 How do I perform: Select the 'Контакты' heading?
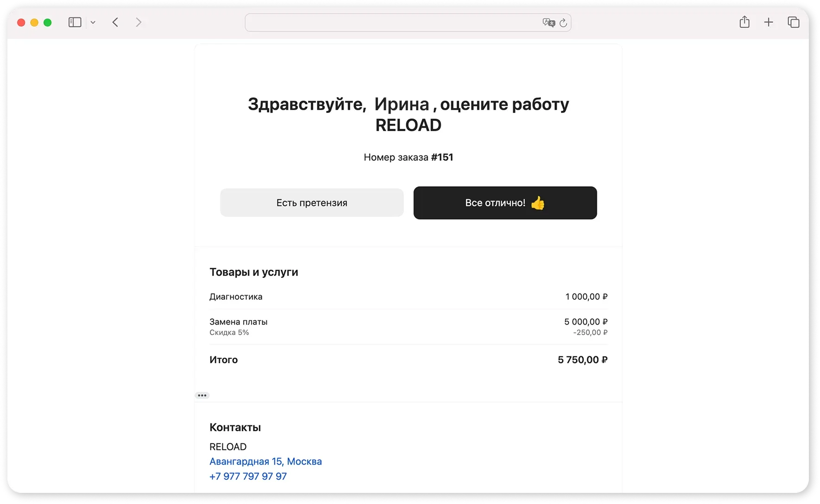pyautogui.click(x=235, y=427)
